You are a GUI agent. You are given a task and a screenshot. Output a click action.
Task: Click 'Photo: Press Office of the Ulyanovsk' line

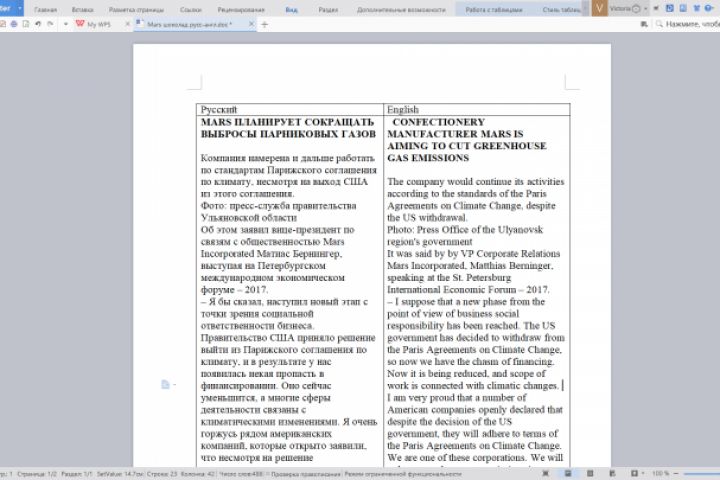[x=465, y=229]
